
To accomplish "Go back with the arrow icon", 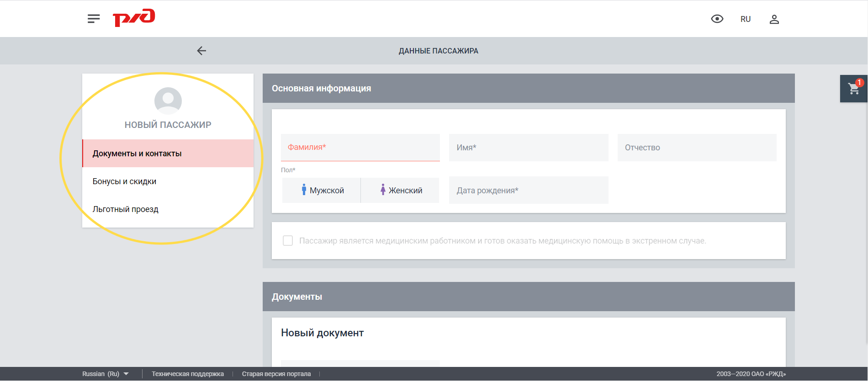I will pyautogui.click(x=201, y=51).
